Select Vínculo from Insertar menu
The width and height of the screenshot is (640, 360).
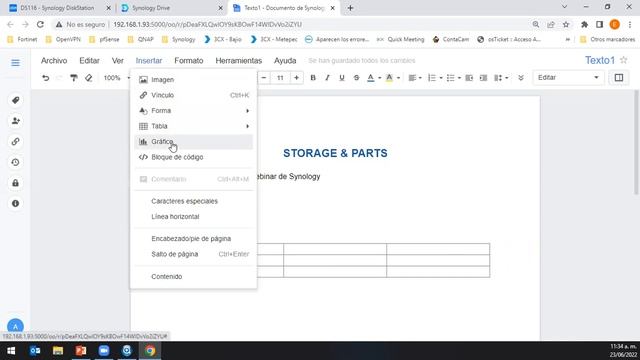tap(193, 95)
